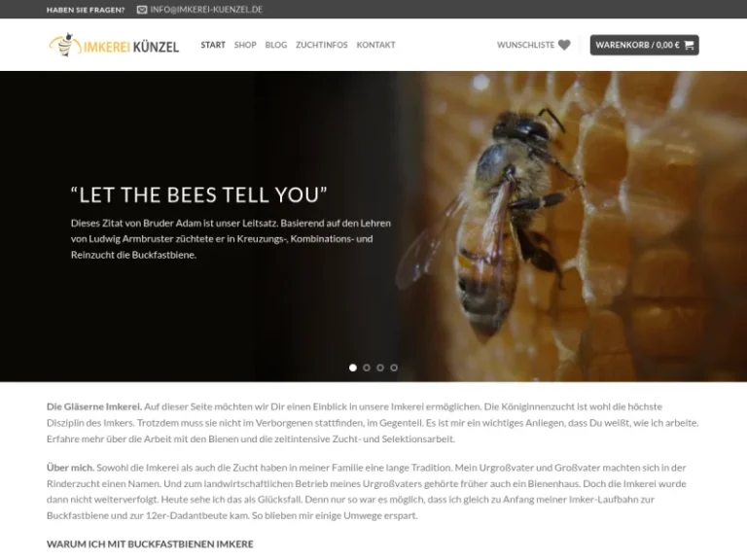Click the "Let the bees tell you" headline

tap(199, 195)
